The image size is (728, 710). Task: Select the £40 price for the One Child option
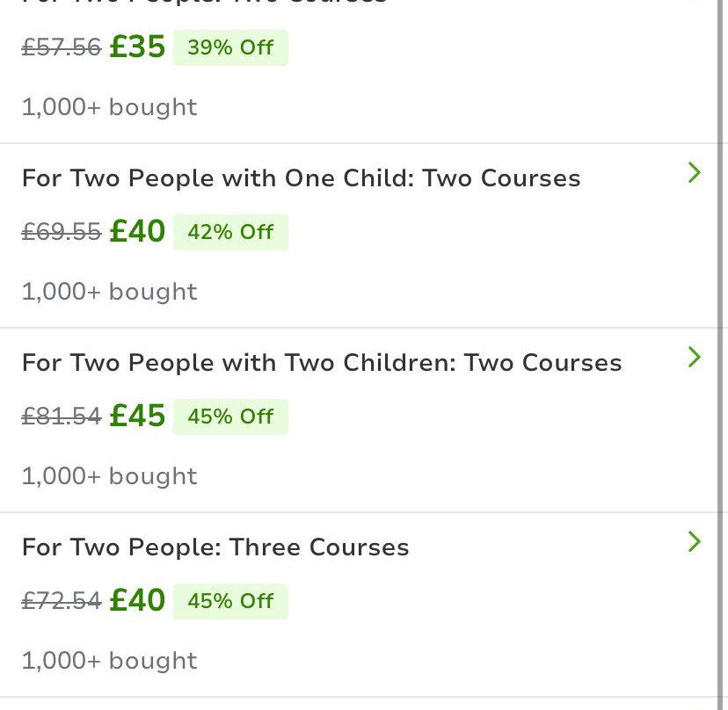[137, 232]
